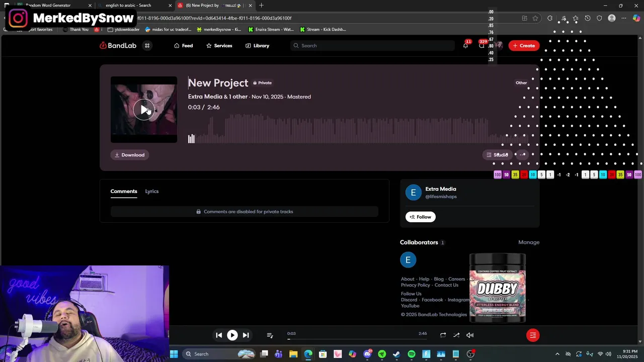Open BandLab's Discord link
This screenshot has width=644, height=362.
pos(409,300)
